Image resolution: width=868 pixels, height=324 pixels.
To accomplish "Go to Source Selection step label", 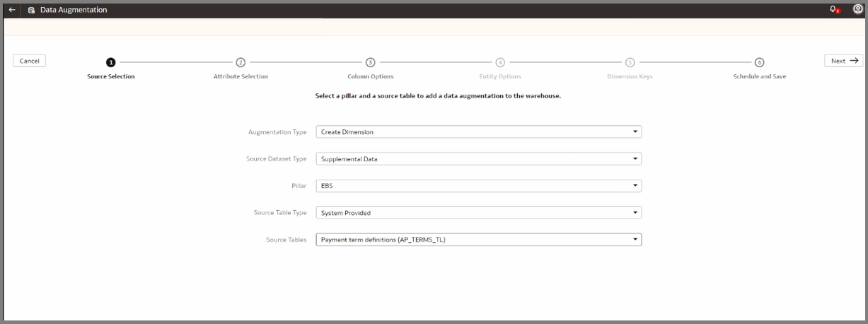I will pos(111,76).
